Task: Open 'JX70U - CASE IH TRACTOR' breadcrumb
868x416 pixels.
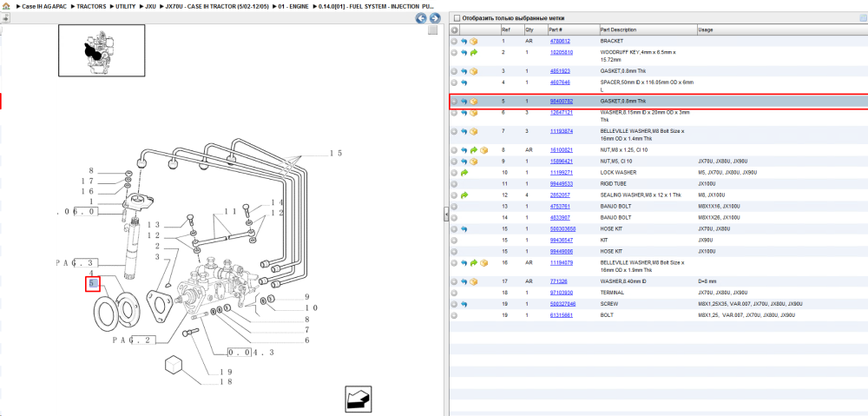Action: 216,6
